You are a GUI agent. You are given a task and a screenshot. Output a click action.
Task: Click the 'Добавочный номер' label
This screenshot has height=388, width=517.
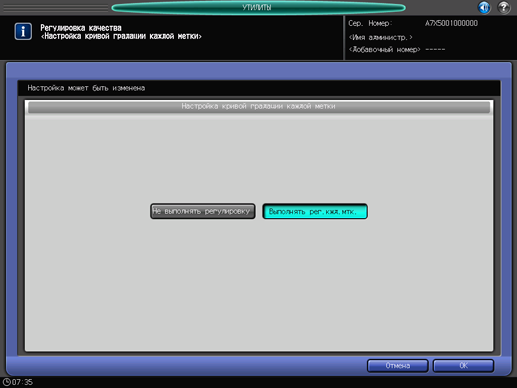(x=384, y=50)
